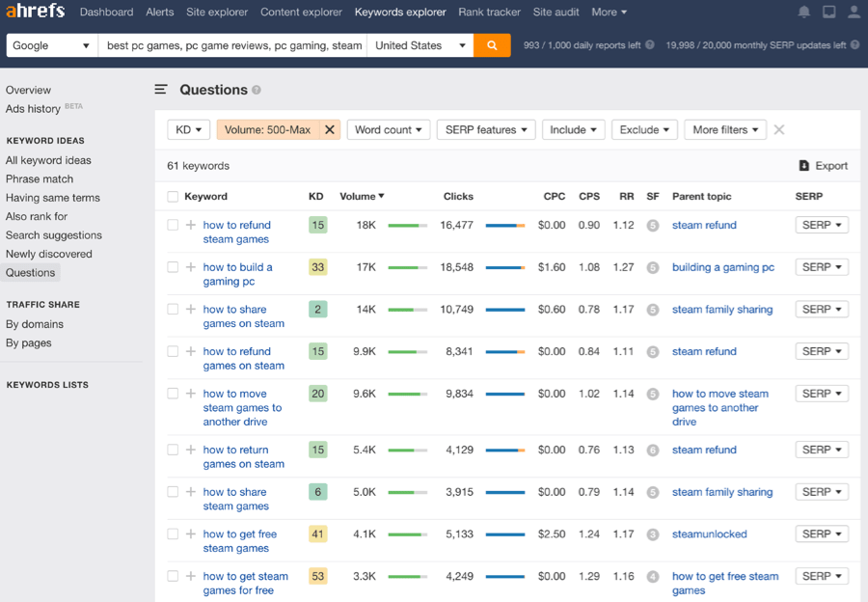Viewport: 868px width, 602px height.
Task: Add 'how to return games on steam' via plus
Action: (x=190, y=450)
